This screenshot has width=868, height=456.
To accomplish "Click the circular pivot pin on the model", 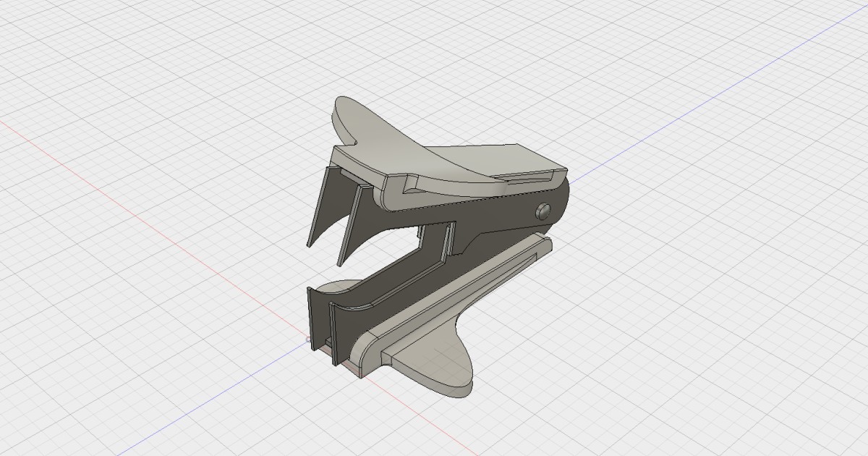I will tap(542, 212).
